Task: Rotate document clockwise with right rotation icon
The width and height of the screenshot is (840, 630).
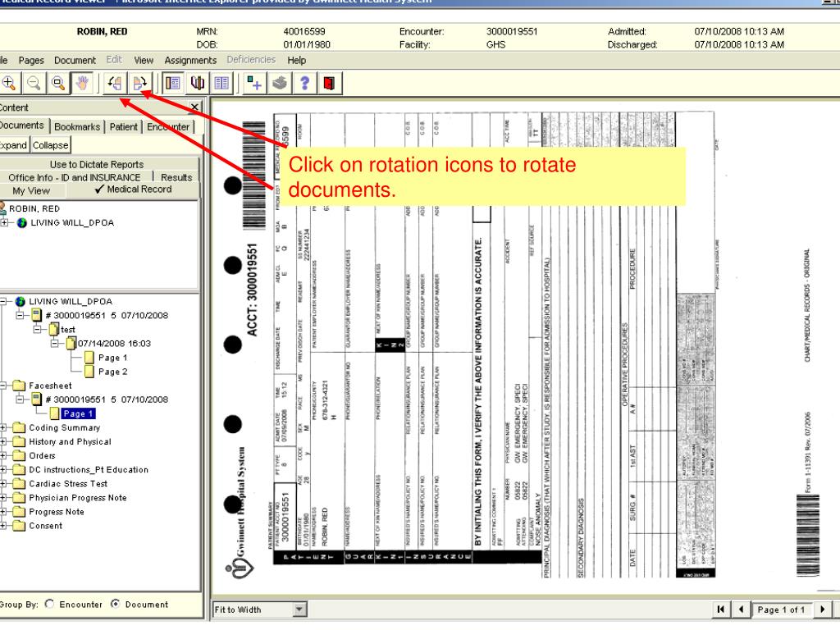Action: click(139, 83)
